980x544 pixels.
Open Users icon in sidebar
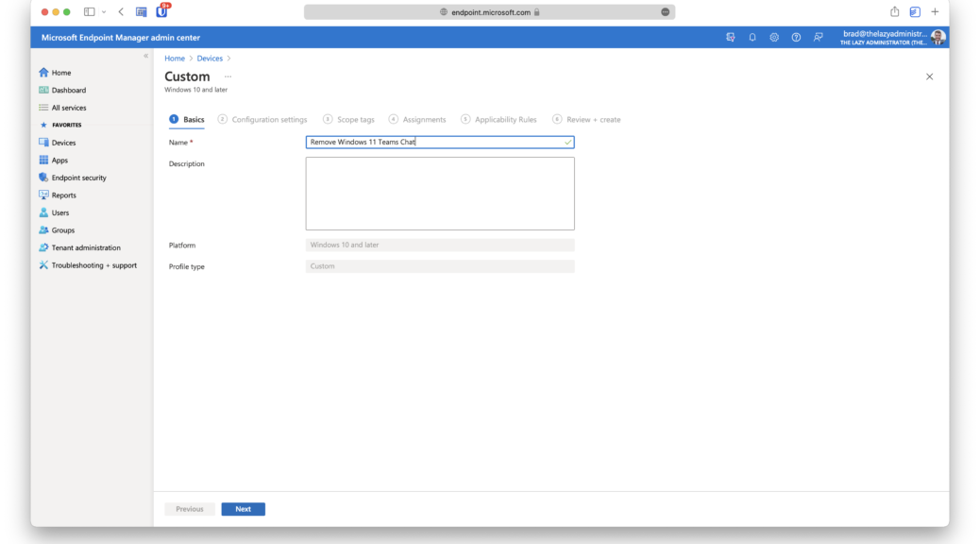[x=43, y=212]
